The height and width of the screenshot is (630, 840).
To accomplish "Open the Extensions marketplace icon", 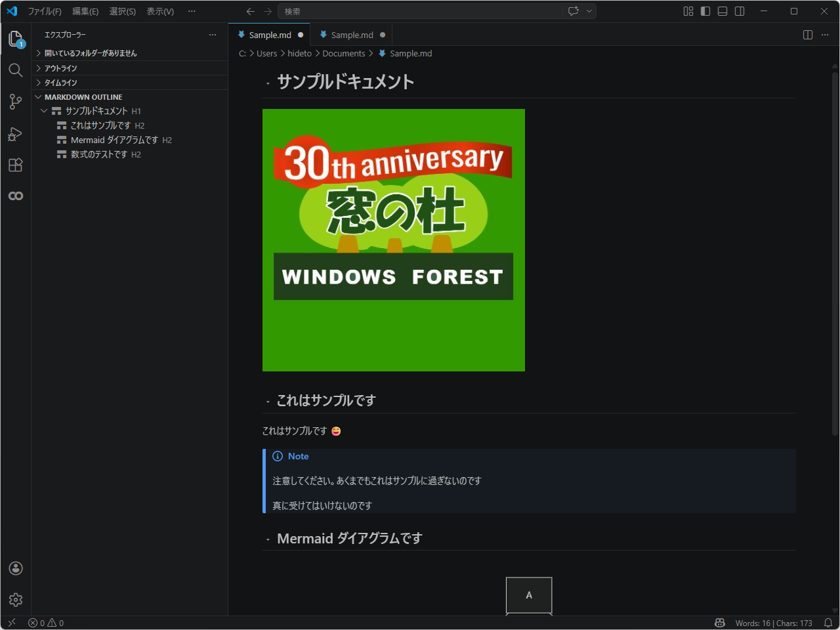I will click(15, 165).
